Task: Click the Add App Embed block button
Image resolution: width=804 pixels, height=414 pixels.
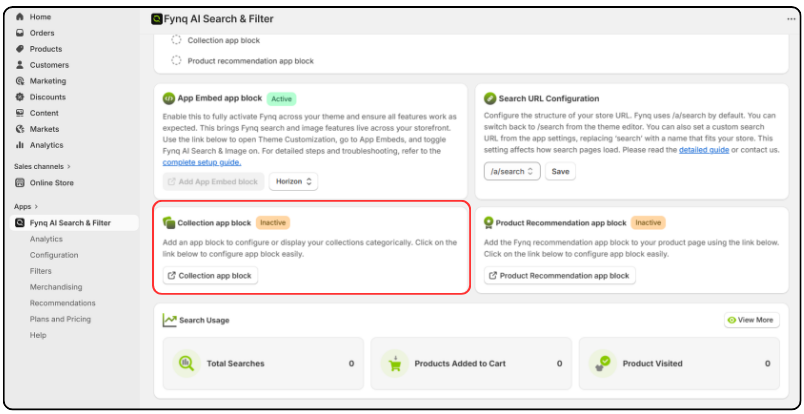Action: [213, 182]
